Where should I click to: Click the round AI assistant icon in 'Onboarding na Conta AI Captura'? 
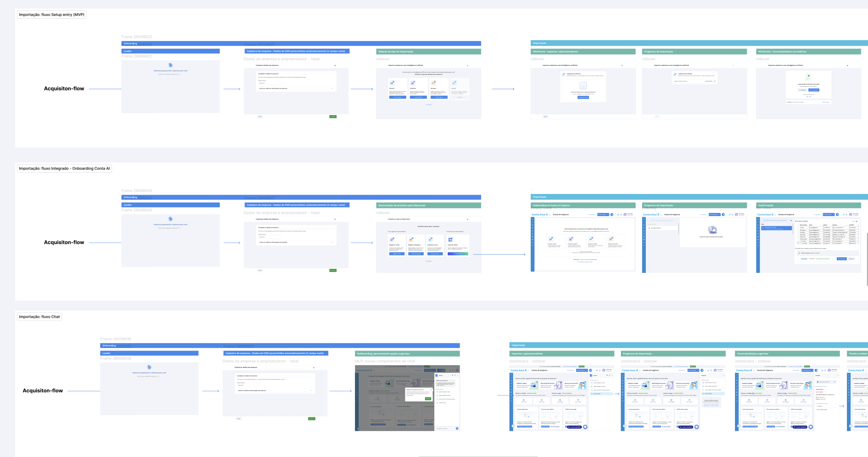[x=612, y=215]
